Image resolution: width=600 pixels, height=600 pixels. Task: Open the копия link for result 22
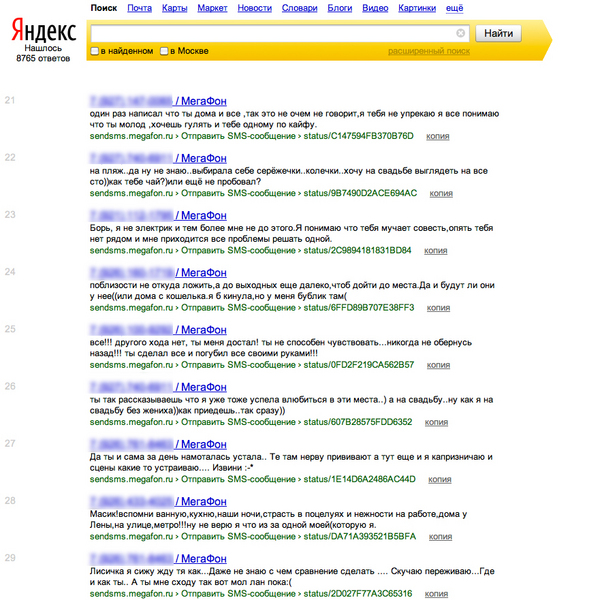437,193
